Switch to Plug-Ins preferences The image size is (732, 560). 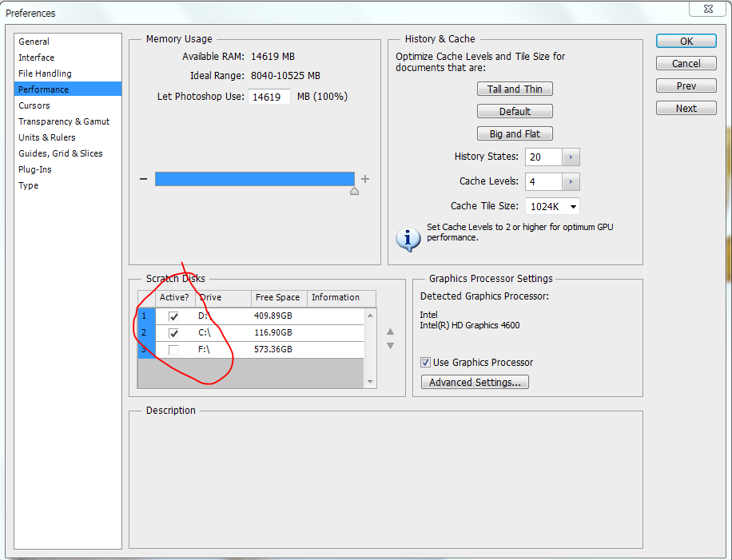68,169
